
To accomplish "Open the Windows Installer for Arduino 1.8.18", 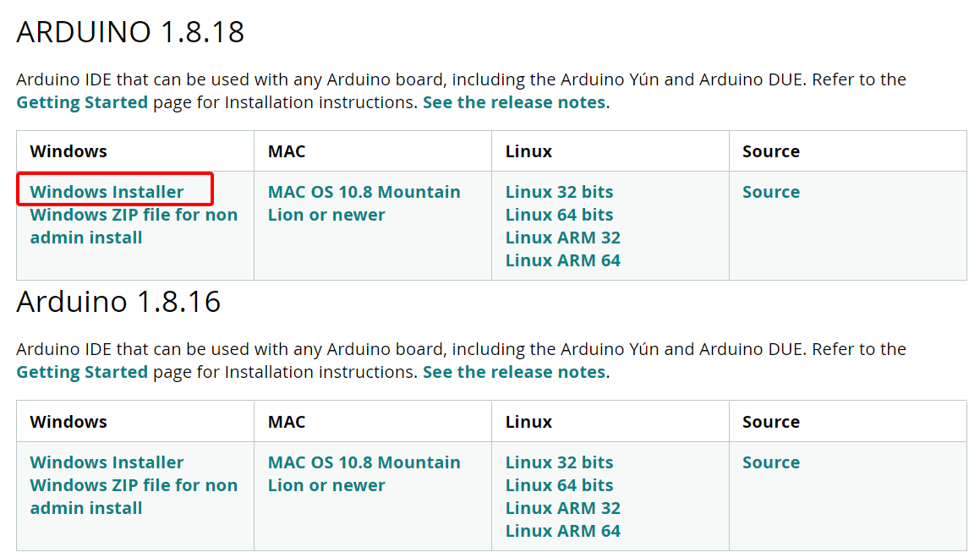I will tap(107, 191).
